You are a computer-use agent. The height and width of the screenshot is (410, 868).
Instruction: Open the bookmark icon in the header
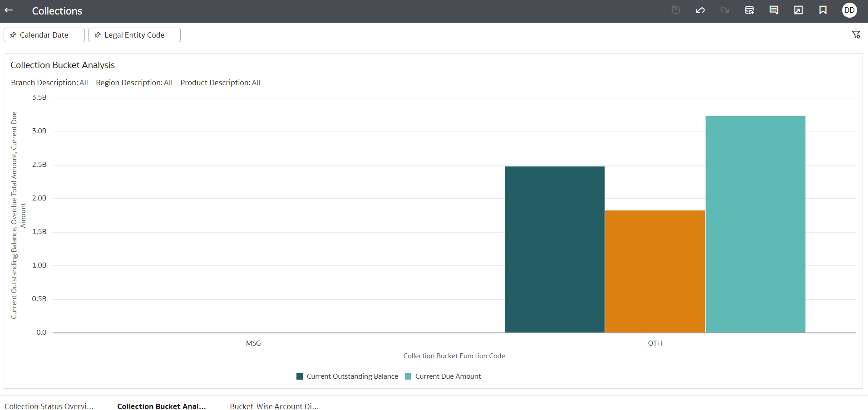823,10
